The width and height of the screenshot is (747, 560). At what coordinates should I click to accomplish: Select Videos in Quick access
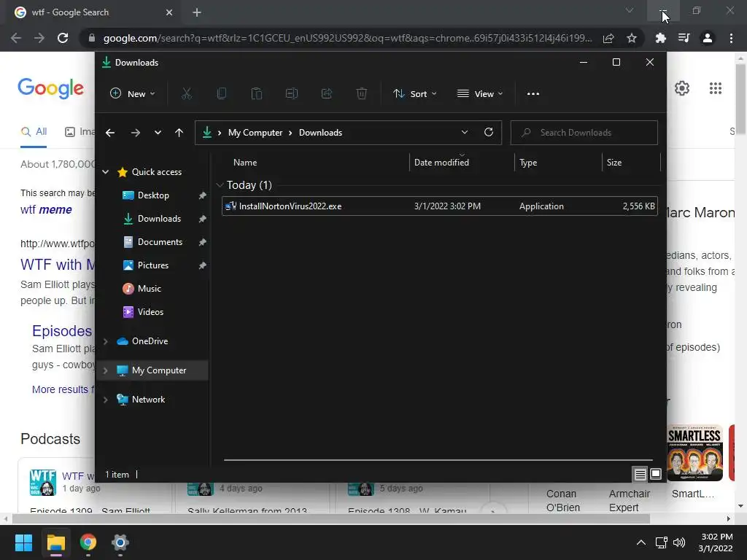pos(150,312)
